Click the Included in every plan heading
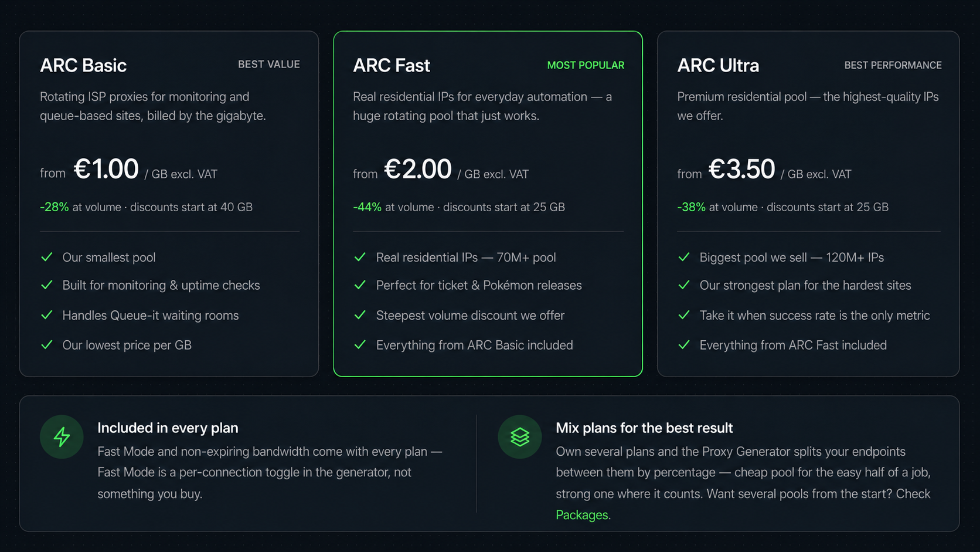 coord(168,428)
